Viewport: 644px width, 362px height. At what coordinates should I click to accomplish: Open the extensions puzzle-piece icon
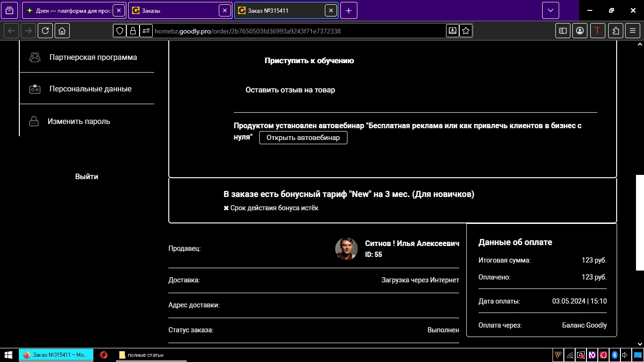point(616,31)
